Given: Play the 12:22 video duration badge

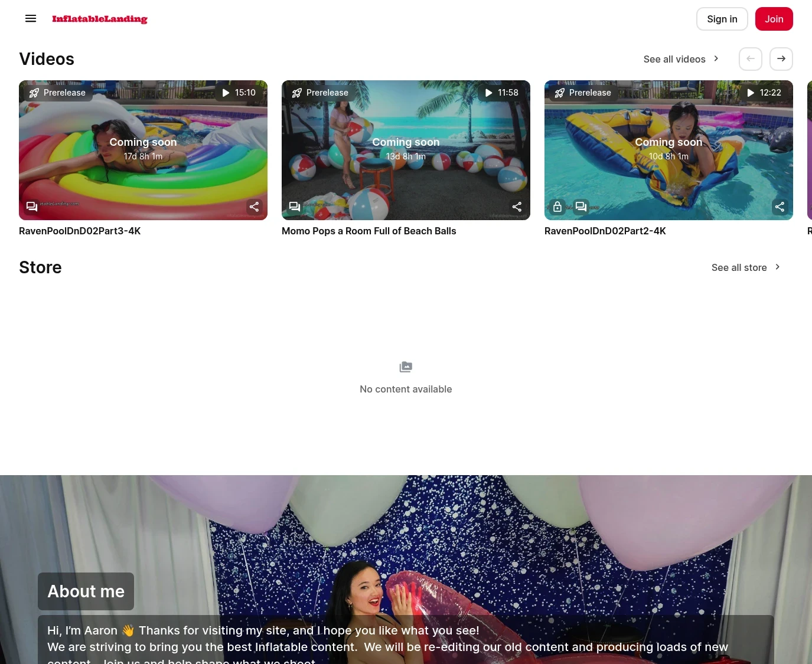Looking at the screenshot, I should [765, 93].
